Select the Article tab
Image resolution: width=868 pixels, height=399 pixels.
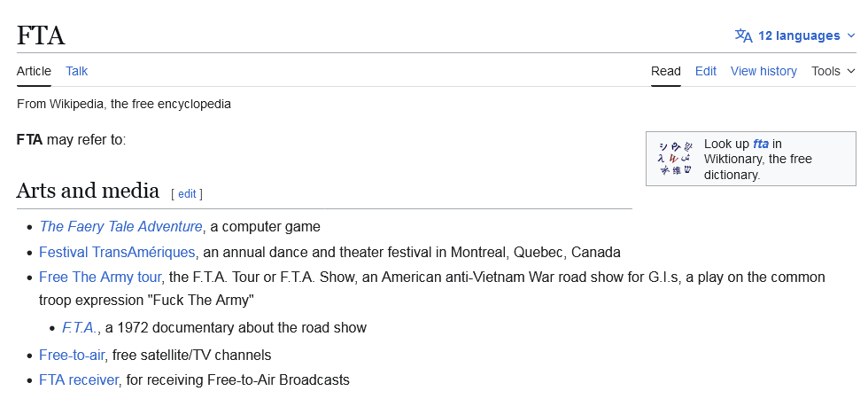34,71
